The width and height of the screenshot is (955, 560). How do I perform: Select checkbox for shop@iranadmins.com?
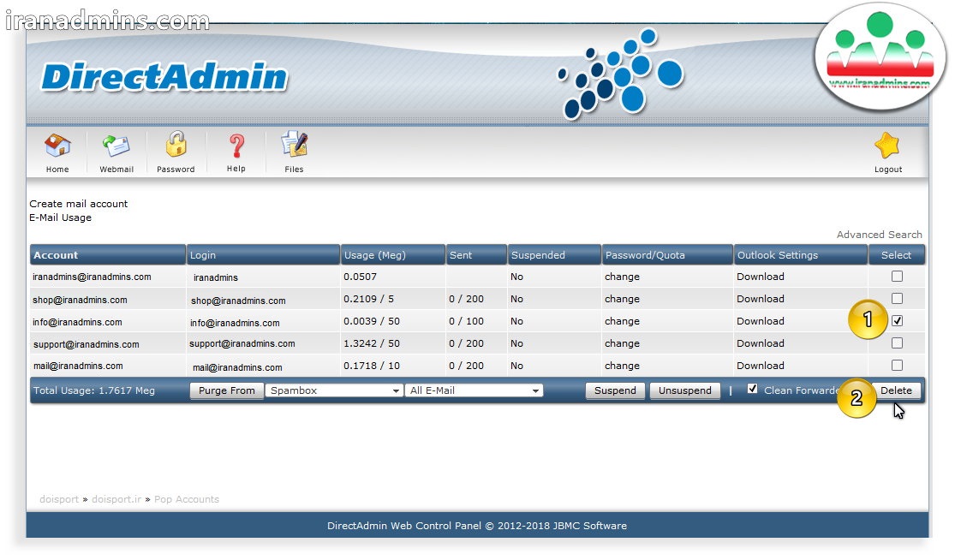coord(897,299)
